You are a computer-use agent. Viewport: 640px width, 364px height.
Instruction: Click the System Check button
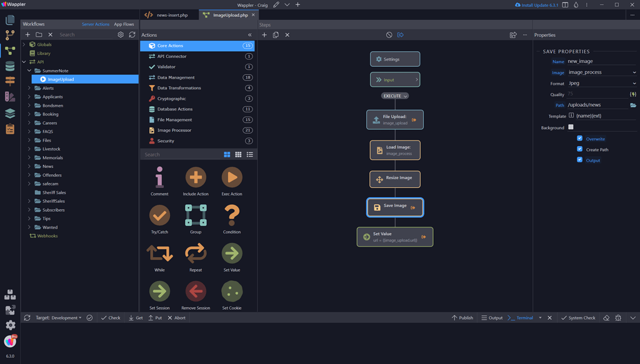(578, 318)
